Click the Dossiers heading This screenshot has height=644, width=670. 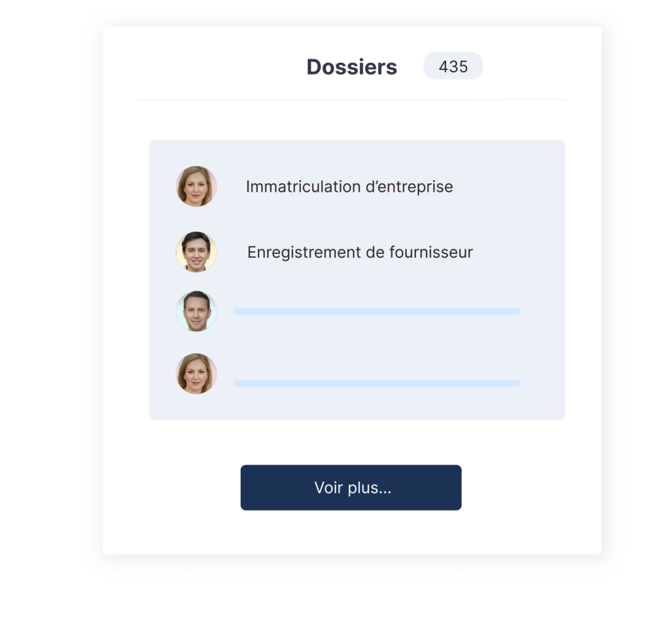[x=351, y=67]
